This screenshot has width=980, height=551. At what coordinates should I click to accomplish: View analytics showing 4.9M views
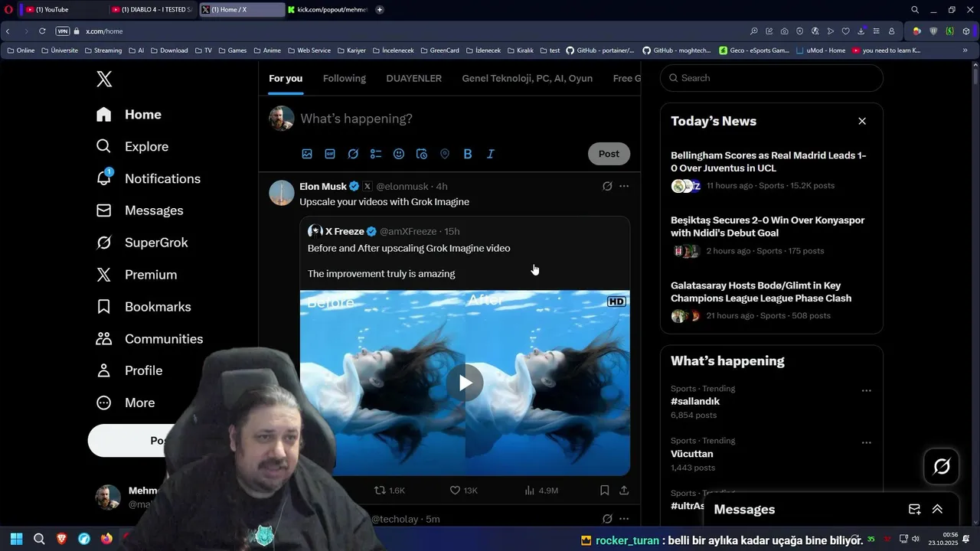pyautogui.click(x=541, y=490)
